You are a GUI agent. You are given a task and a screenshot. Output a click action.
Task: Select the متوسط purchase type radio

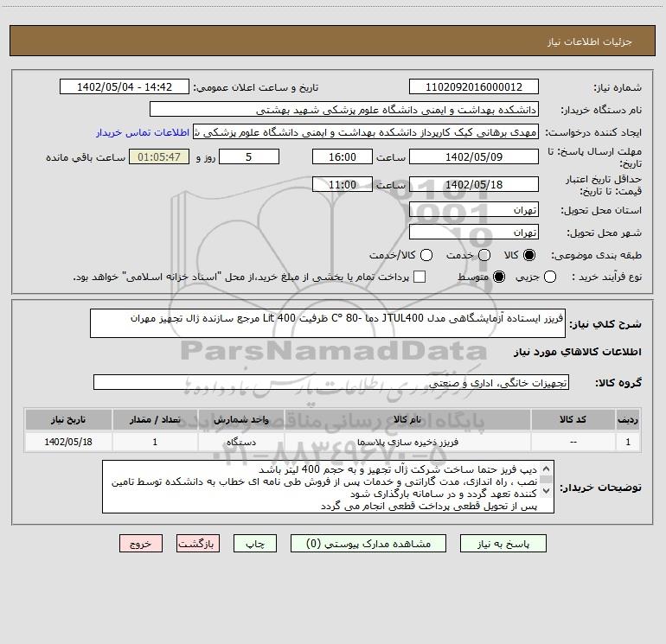499,277
